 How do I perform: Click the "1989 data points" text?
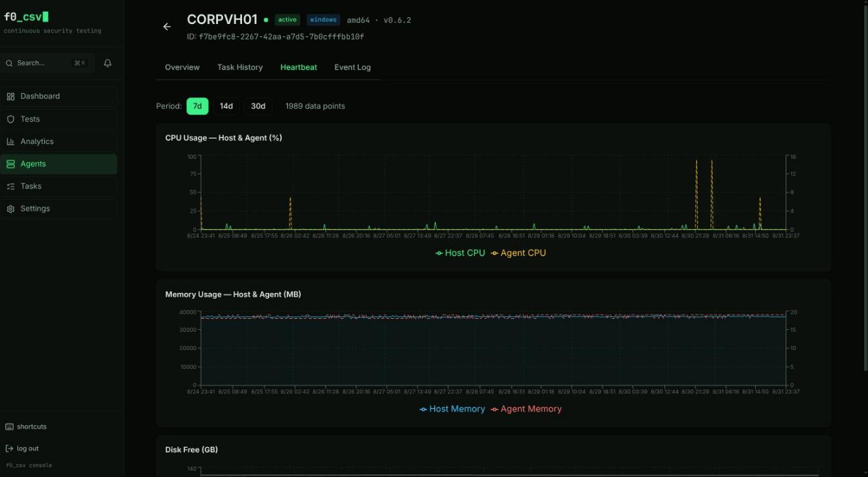(x=315, y=106)
